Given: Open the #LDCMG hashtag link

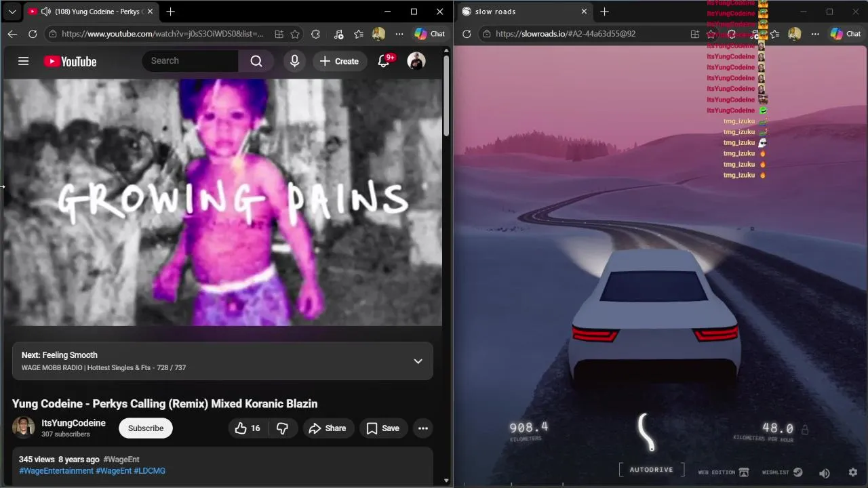Looking at the screenshot, I should click(x=150, y=470).
